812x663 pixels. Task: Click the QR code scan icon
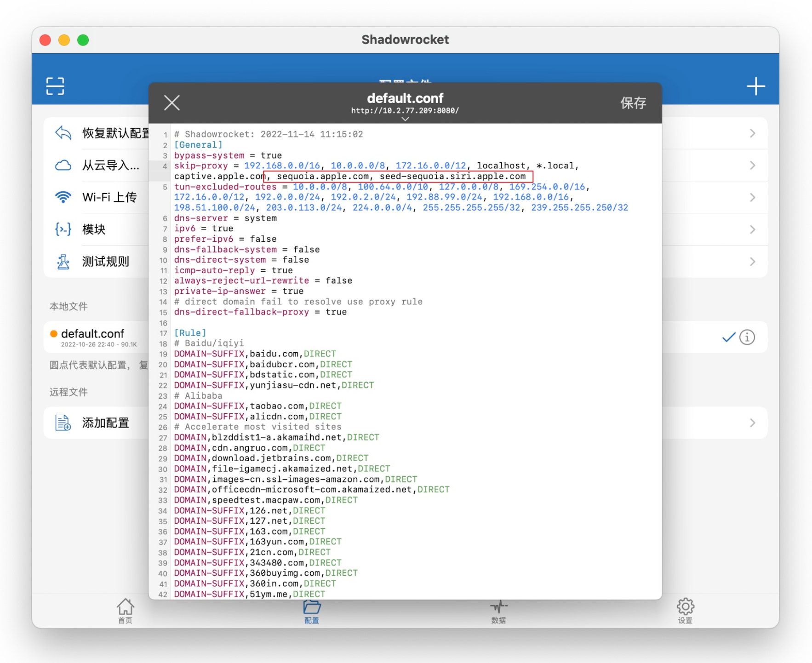[55, 86]
